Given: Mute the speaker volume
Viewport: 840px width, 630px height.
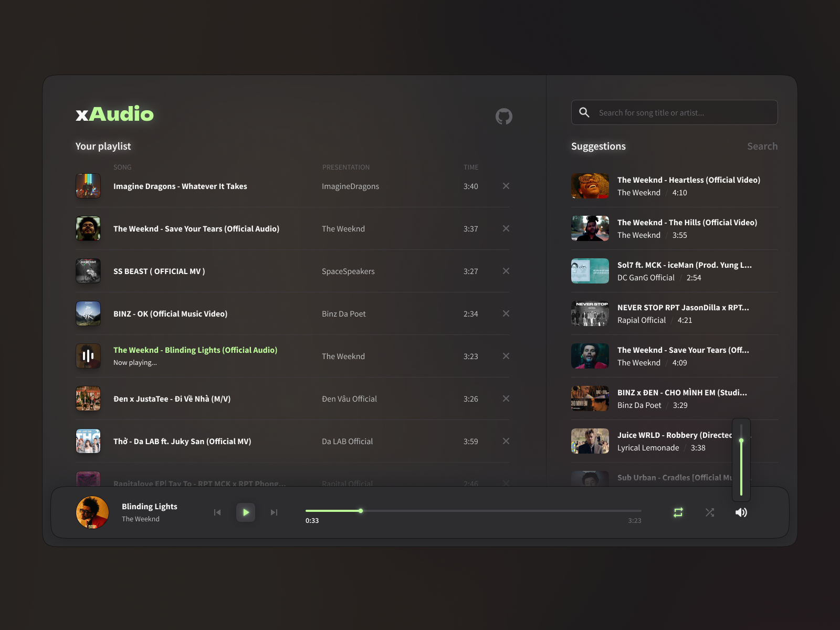Looking at the screenshot, I should click(x=741, y=512).
